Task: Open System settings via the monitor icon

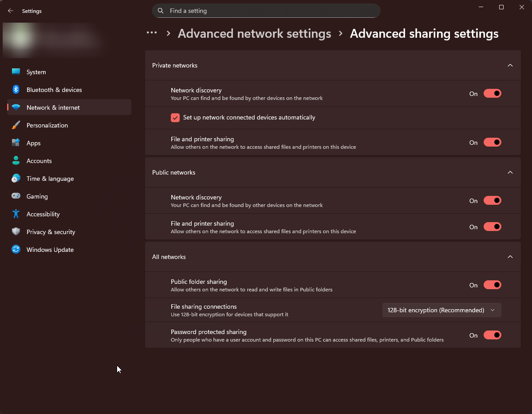Action: pyautogui.click(x=16, y=72)
